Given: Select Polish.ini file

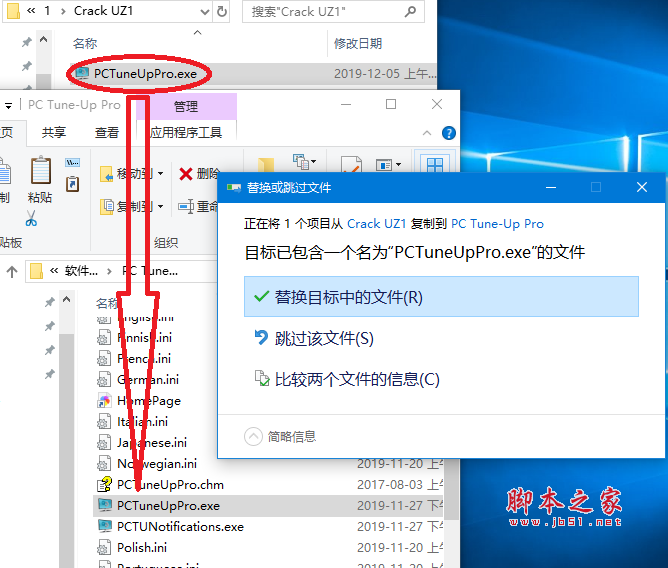Looking at the screenshot, I should pos(142,548).
